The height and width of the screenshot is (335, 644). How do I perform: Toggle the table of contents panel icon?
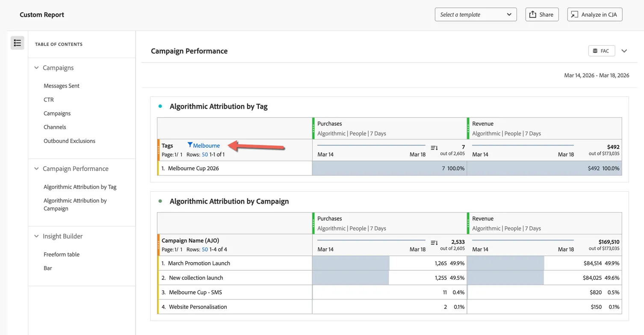[x=18, y=43]
